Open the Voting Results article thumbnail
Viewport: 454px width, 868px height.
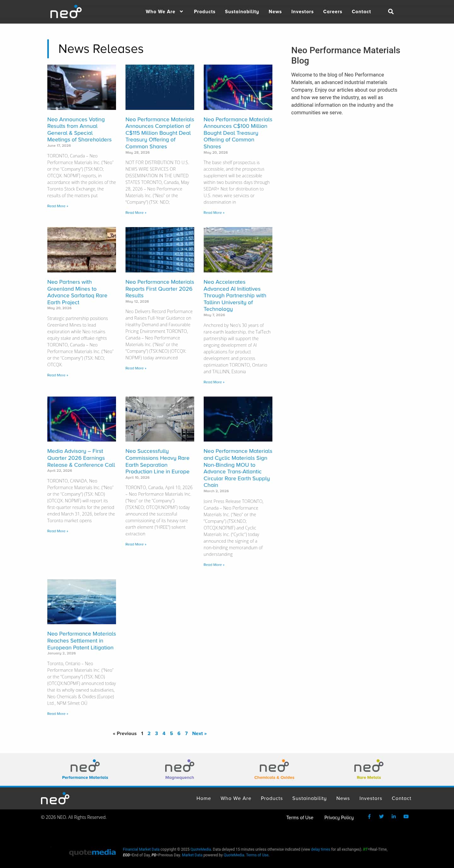[82, 87]
